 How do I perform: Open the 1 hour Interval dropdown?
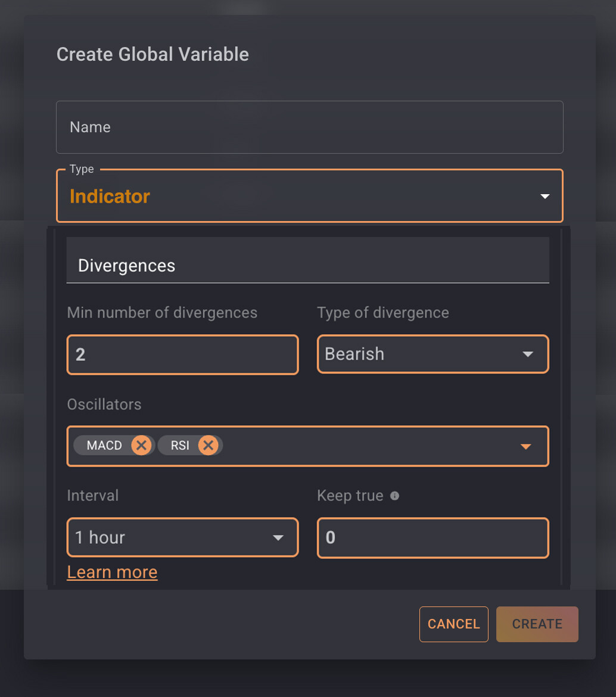(x=173, y=538)
